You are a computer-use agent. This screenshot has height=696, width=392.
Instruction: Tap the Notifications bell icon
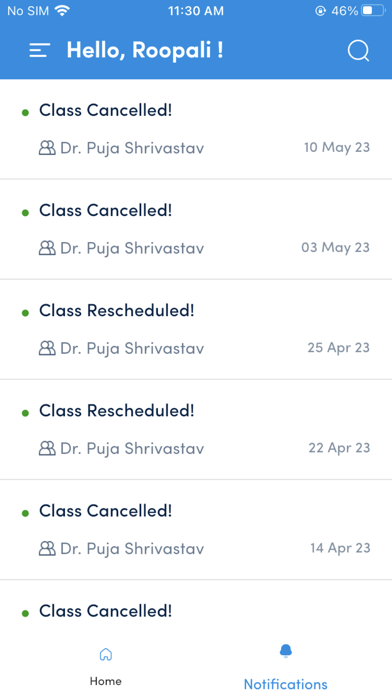[x=285, y=651]
